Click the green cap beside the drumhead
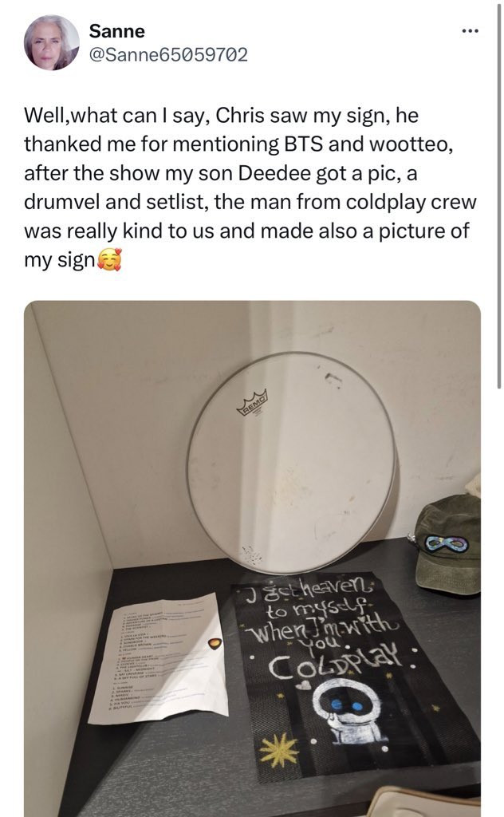The width and height of the screenshot is (504, 817). pyautogui.click(x=447, y=544)
